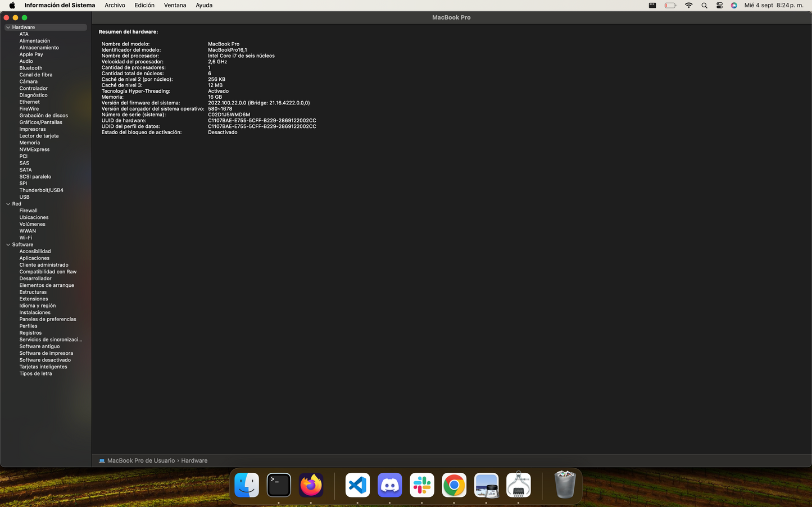The width and height of the screenshot is (812, 507).
Task: Open the Ventana menu
Action: point(175,5)
